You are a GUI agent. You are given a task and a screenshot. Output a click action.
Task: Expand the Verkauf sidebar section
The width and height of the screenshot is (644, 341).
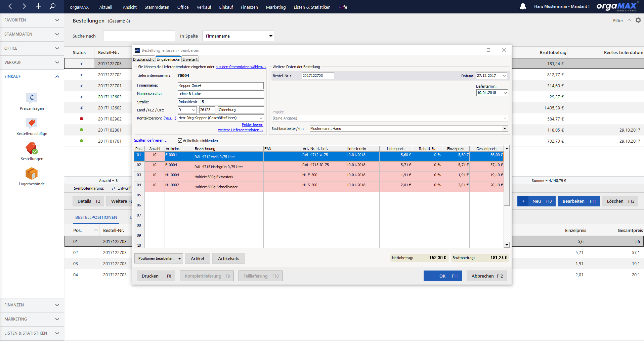point(32,62)
